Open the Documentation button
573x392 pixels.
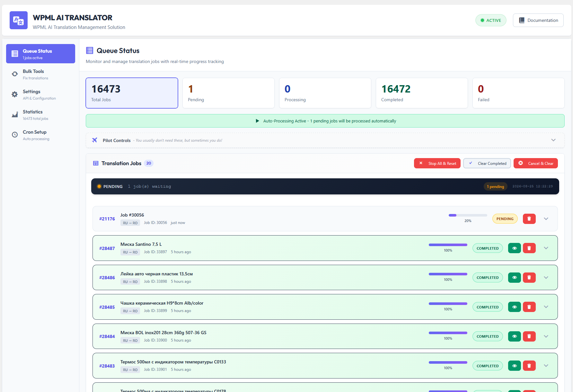tap(538, 20)
